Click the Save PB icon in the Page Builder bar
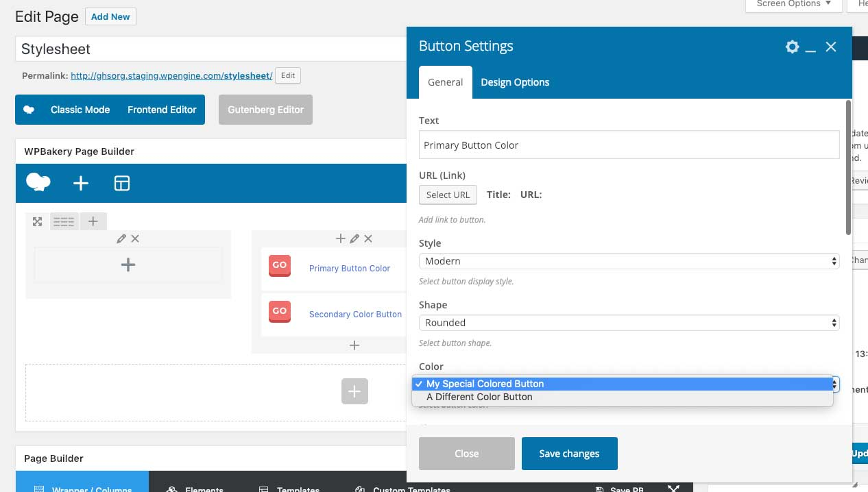 pos(601,489)
